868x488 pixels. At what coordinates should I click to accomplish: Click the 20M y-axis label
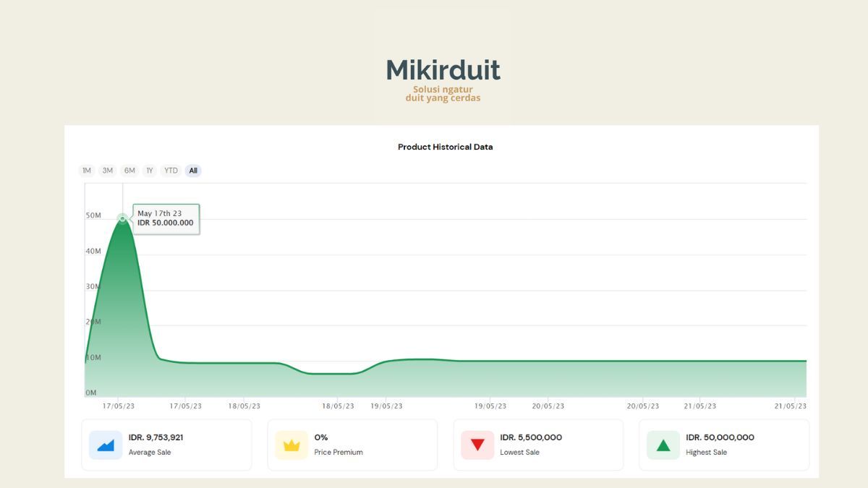pyautogui.click(x=93, y=322)
